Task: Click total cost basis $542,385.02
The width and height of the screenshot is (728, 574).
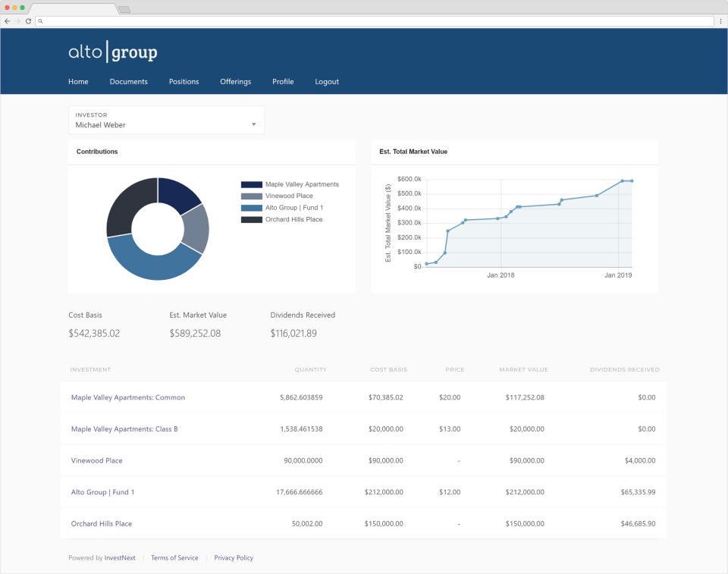Action: (94, 334)
